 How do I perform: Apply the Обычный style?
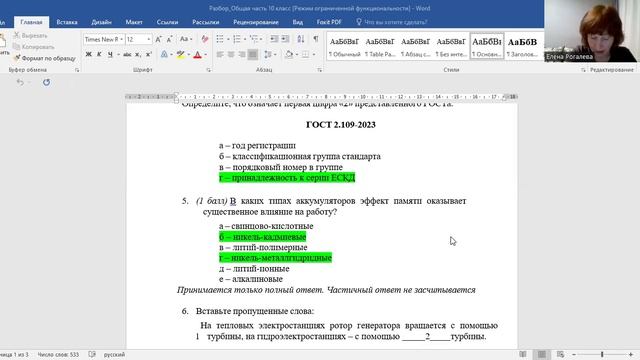(344, 47)
